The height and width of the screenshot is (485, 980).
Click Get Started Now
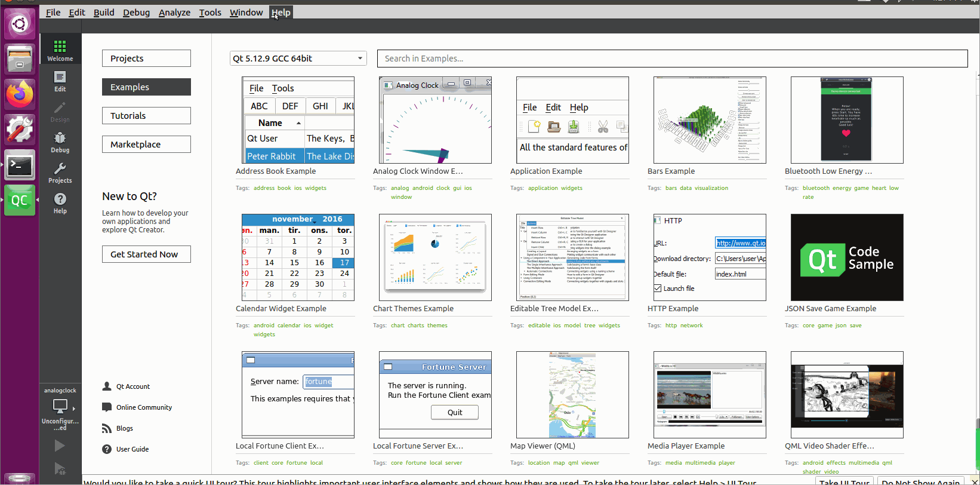tap(146, 254)
